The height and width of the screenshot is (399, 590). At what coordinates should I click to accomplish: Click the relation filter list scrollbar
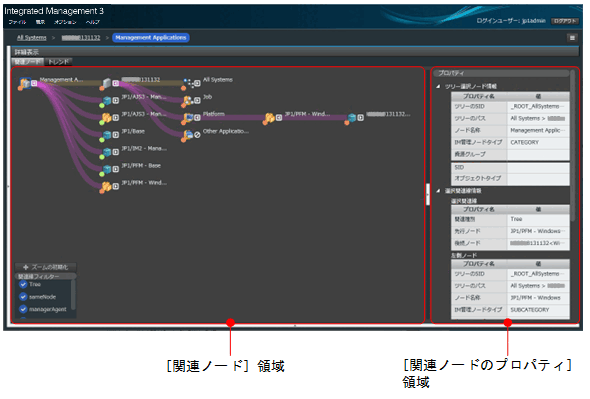(x=73, y=294)
